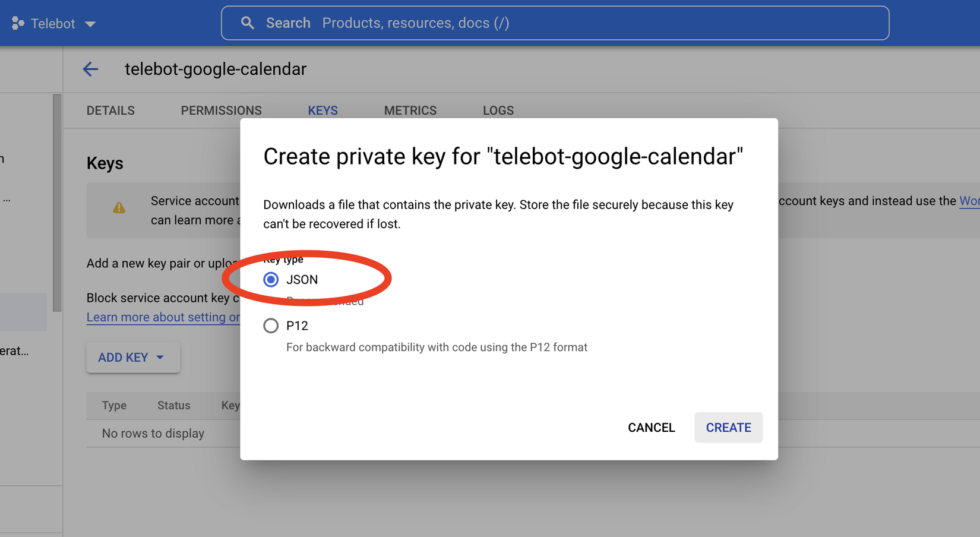Screen dimensions: 980x537
Task: Open the Learn more about setting link
Action: point(163,317)
